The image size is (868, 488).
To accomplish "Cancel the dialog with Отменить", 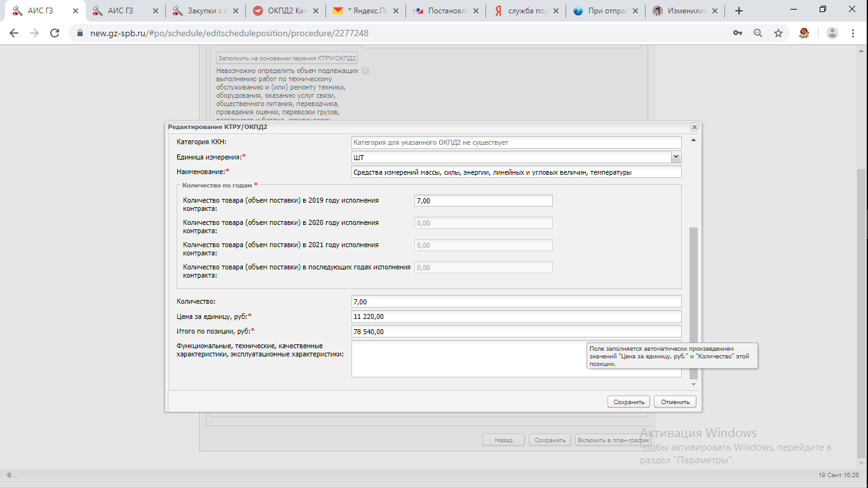I will tap(675, 402).
